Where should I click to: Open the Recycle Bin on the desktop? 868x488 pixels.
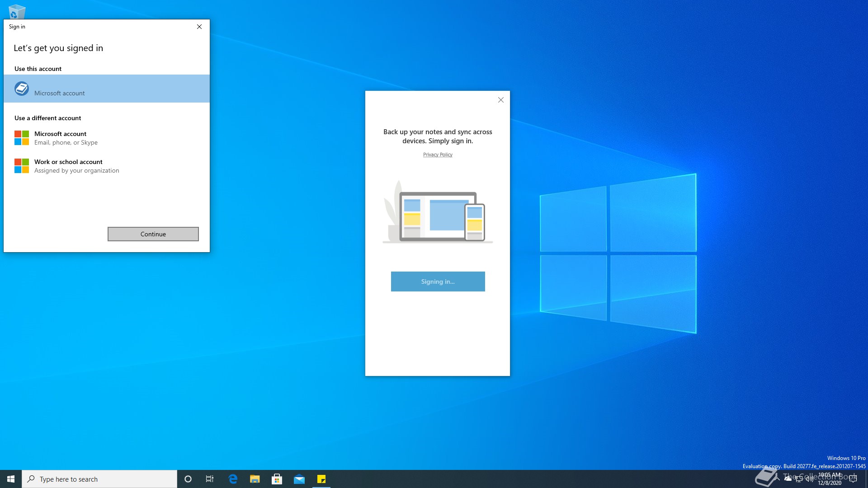17,11
